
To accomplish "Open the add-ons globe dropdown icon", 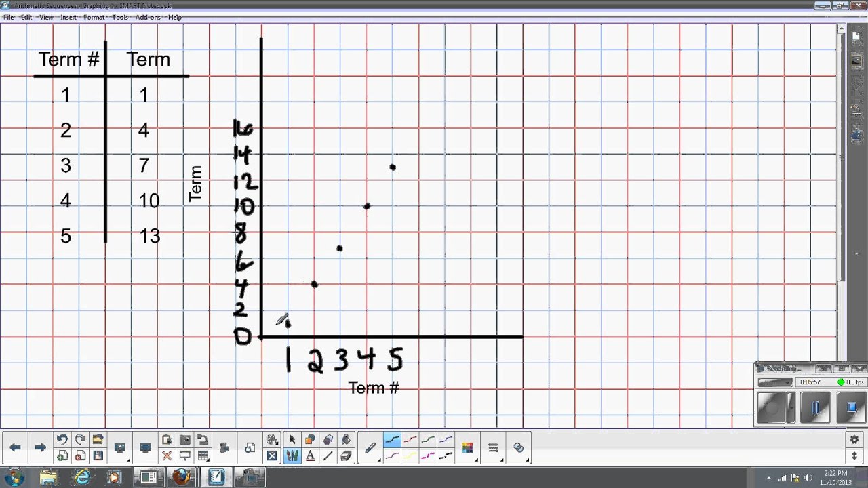I will pyautogui.click(x=272, y=439).
